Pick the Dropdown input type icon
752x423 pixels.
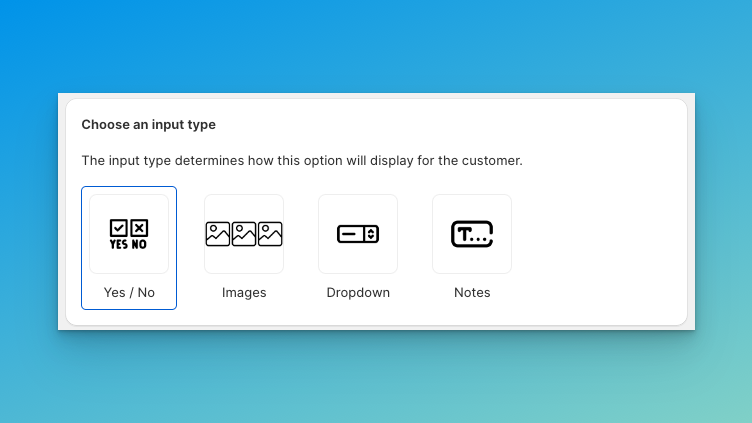pos(358,234)
